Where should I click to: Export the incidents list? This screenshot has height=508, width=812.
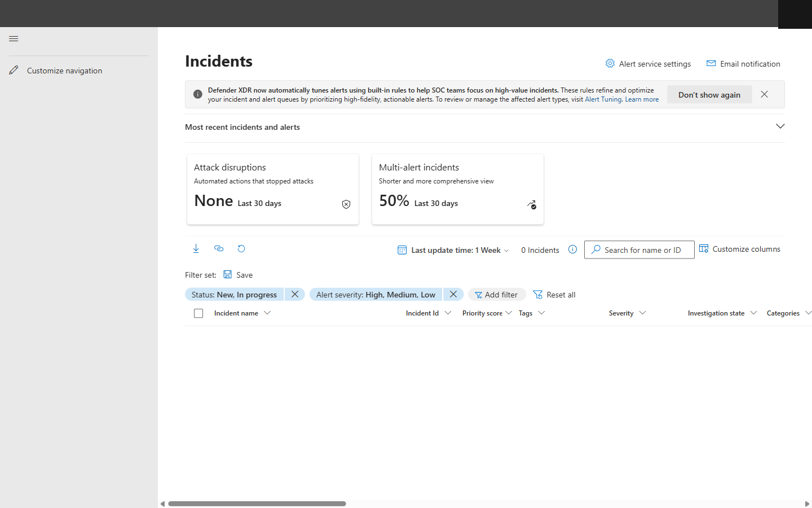click(x=196, y=248)
